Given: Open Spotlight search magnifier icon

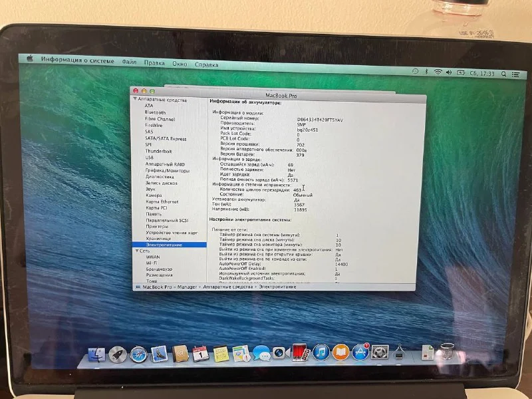Looking at the screenshot, I should pyautogui.click(x=502, y=72).
